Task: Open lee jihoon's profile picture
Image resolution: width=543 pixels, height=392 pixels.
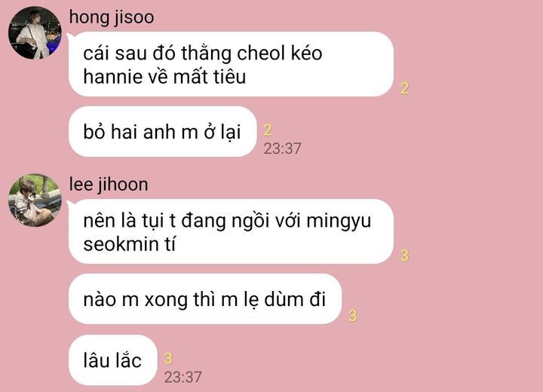Action: [x=35, y=201]
